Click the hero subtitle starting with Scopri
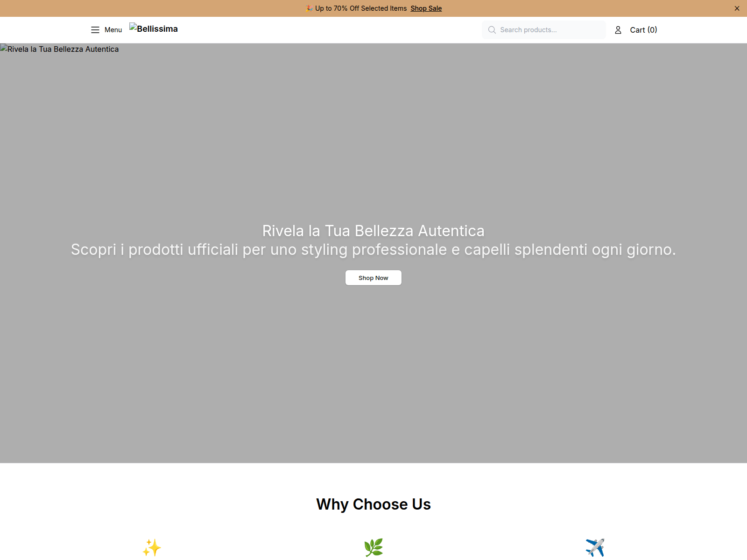The height and width of the screenshot is (560, 747). click(x=373, y=250)
